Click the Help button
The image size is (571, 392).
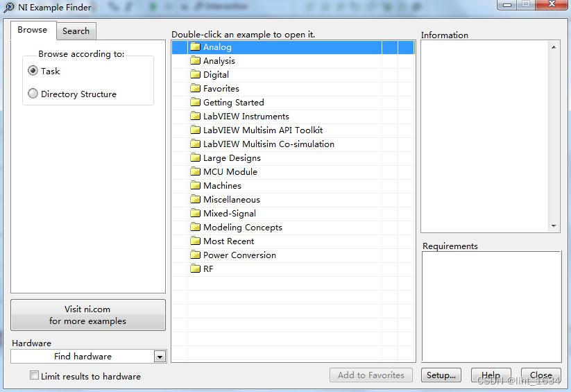(491, 375)
